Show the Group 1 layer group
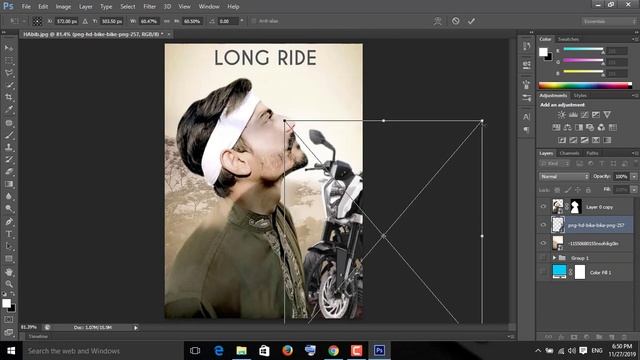Image resolution: width=640 pixels, height=360 pixels. tap(543, 258)
